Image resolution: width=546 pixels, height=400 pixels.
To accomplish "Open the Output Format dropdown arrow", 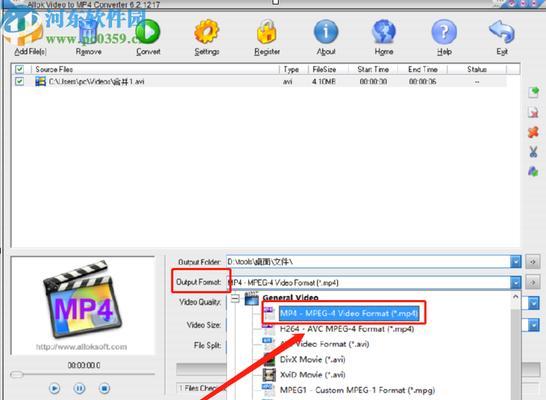I will (515, 282).
